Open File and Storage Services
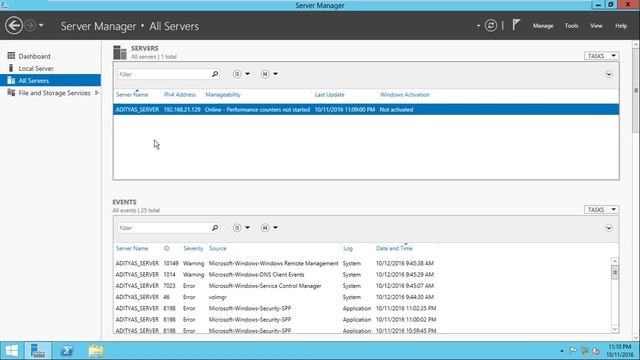This screenshot has height=360, width=640. [x=54, y=93]
